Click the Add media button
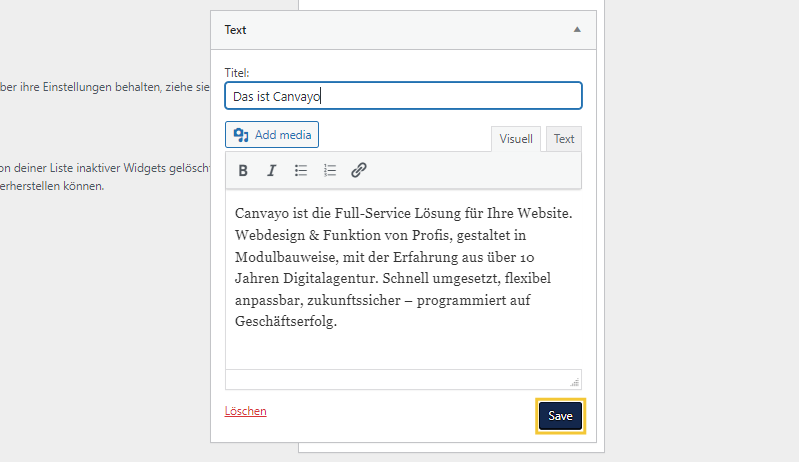Screen dimensions: 799x462 coord(272,135)
